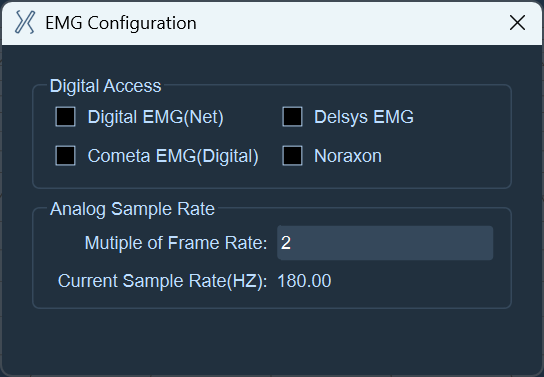Click the app logo in the title bar

tap(25, 23)
